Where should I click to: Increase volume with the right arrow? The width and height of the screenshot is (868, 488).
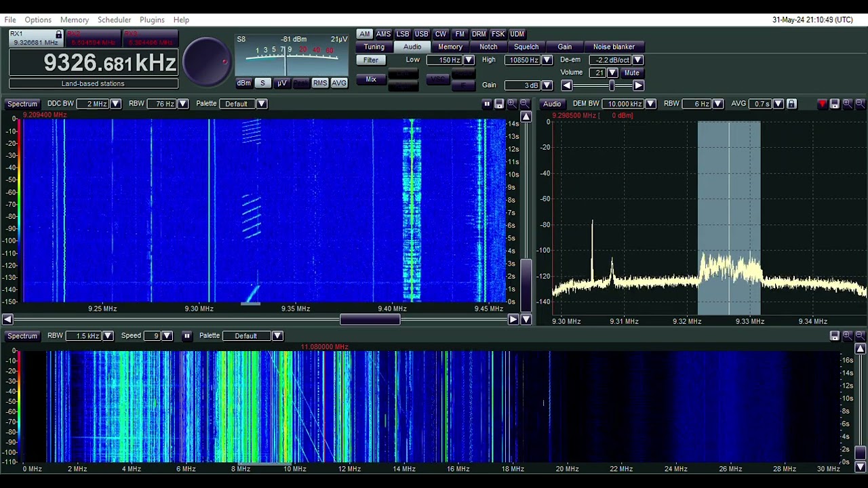(638, 85)
